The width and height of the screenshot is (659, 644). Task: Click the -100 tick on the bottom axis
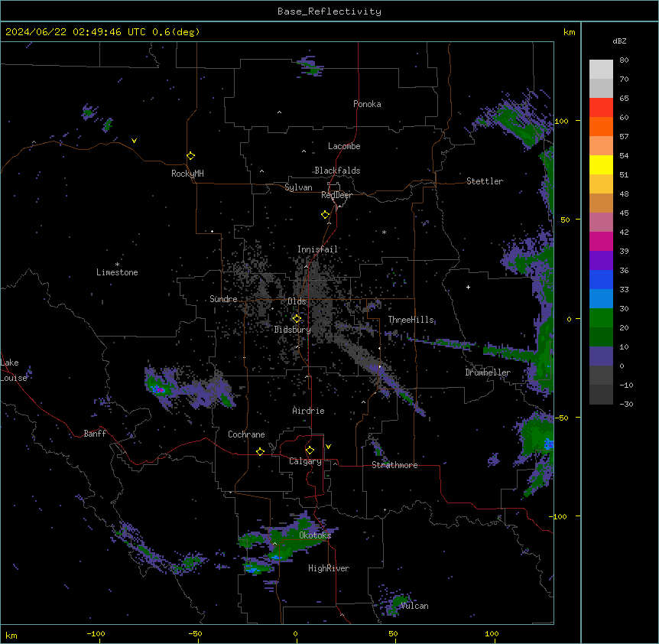(96, 633)
